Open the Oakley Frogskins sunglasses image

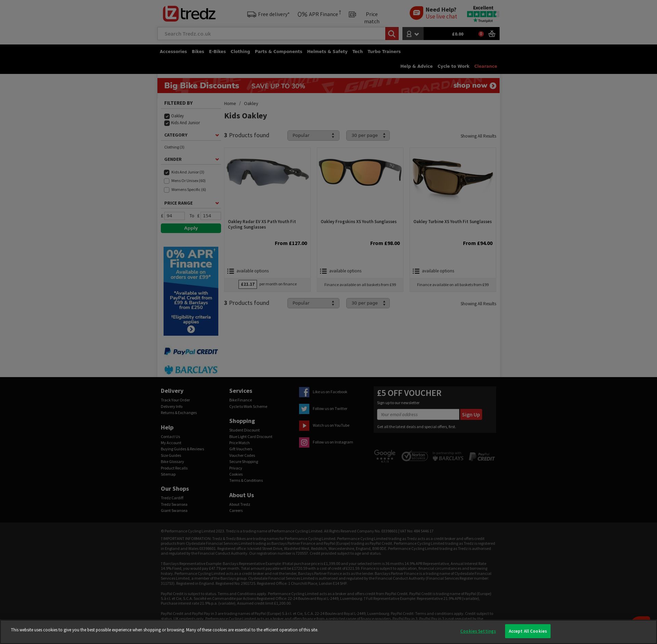(360, 172)
